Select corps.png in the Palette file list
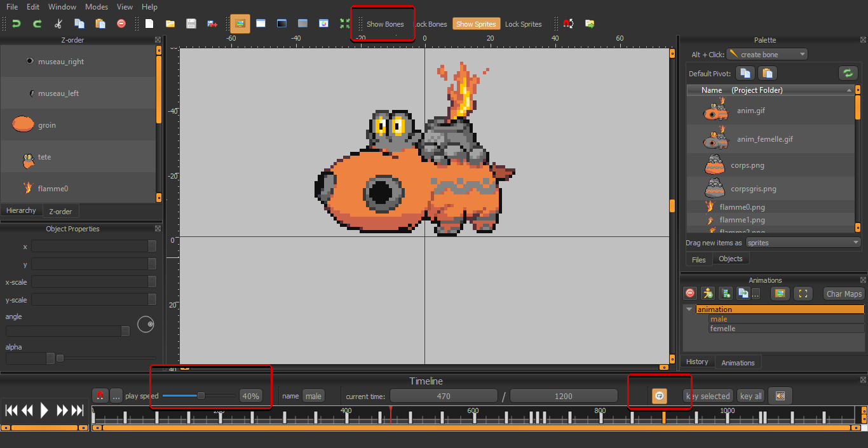This screenshot has height=448, width=868. 770,165
